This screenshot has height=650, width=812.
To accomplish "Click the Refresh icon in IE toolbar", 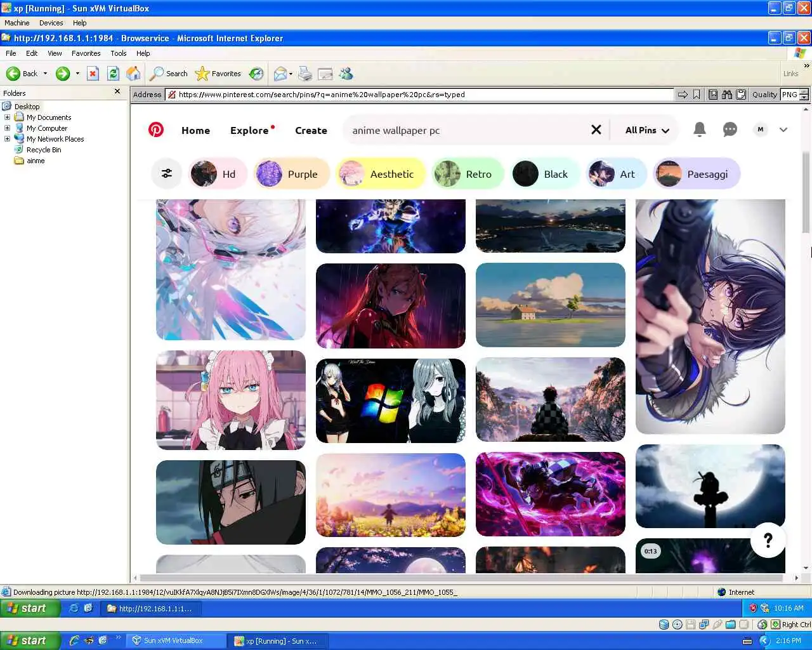I will pos(113,74).
